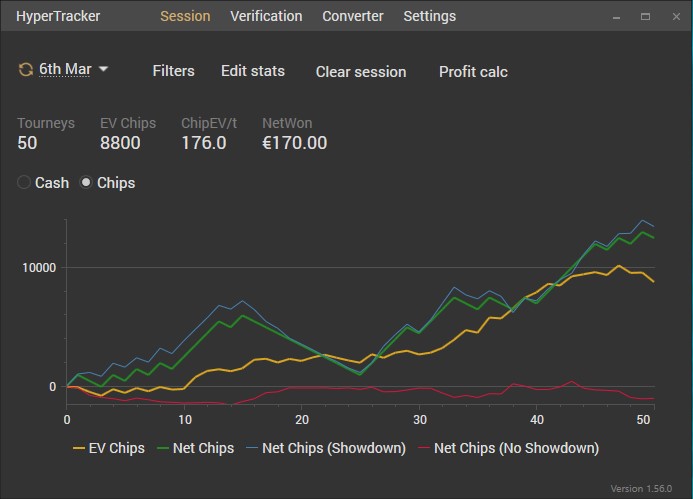Open the Verification tab
693x499 pixels.
click(266, 16)
